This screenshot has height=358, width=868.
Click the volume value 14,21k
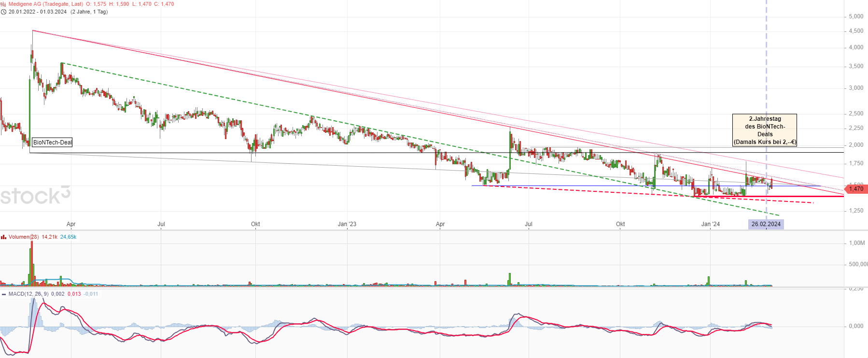pos(50,237)
